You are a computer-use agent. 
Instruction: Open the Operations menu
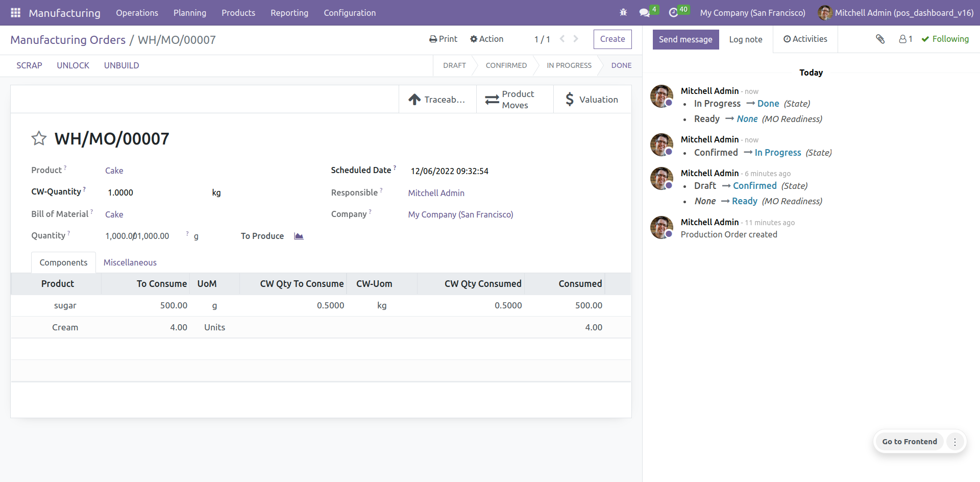point(137,13)
